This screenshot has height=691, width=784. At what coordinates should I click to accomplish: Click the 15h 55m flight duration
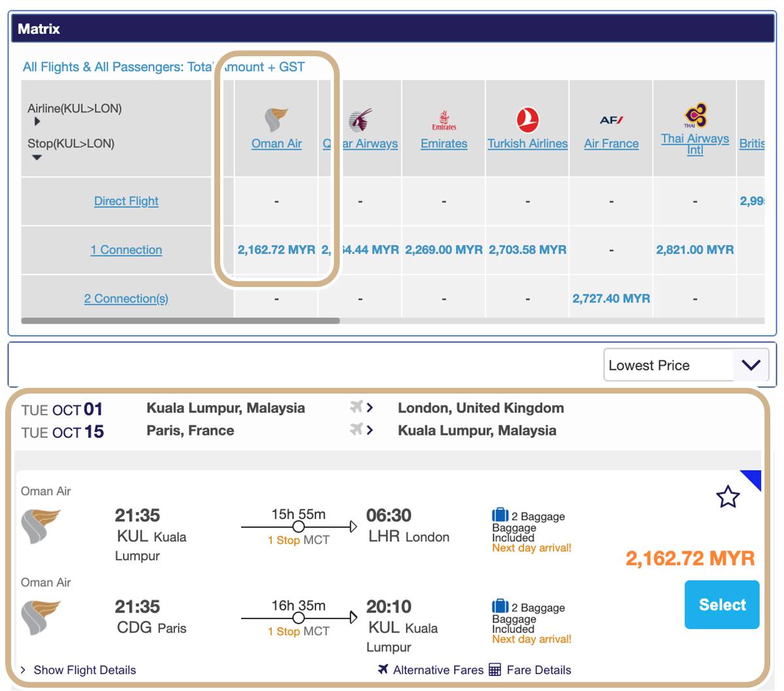point(299,514)
